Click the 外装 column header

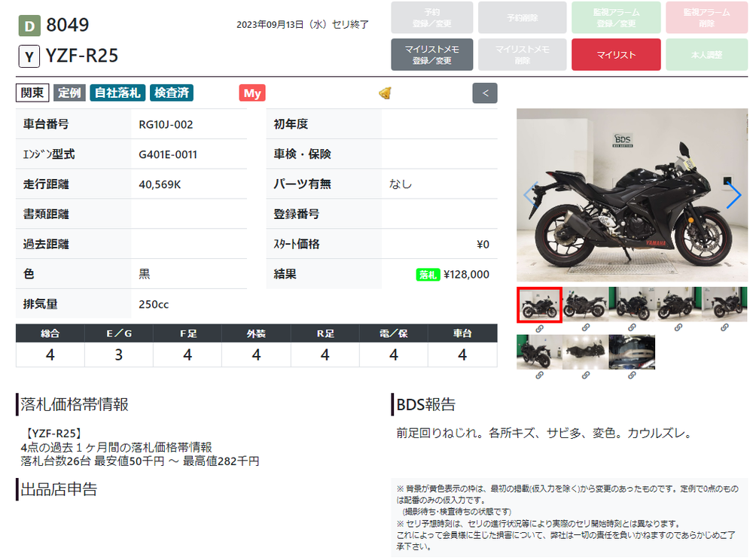point(256,333)
